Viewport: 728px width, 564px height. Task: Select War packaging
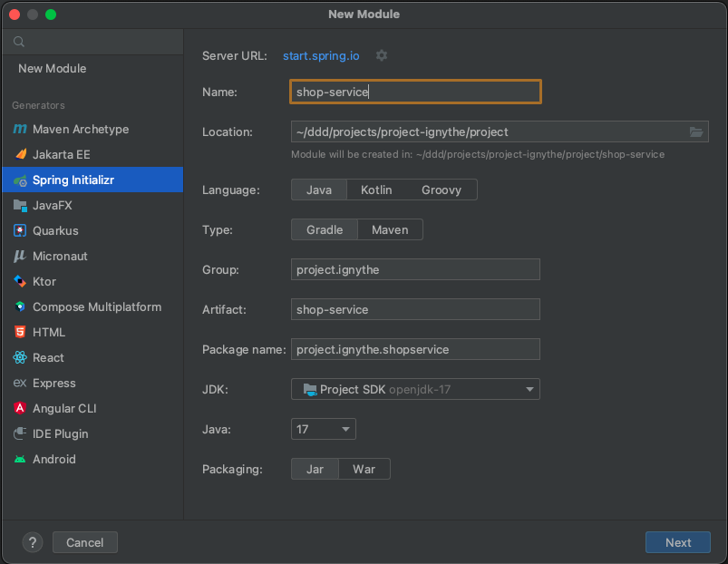[364, 470]
